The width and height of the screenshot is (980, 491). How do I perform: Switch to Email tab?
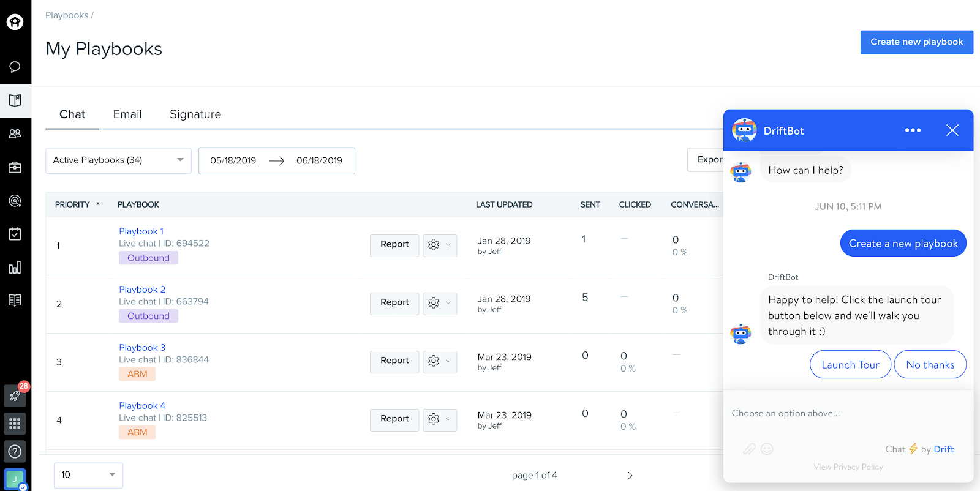[127, 114]
